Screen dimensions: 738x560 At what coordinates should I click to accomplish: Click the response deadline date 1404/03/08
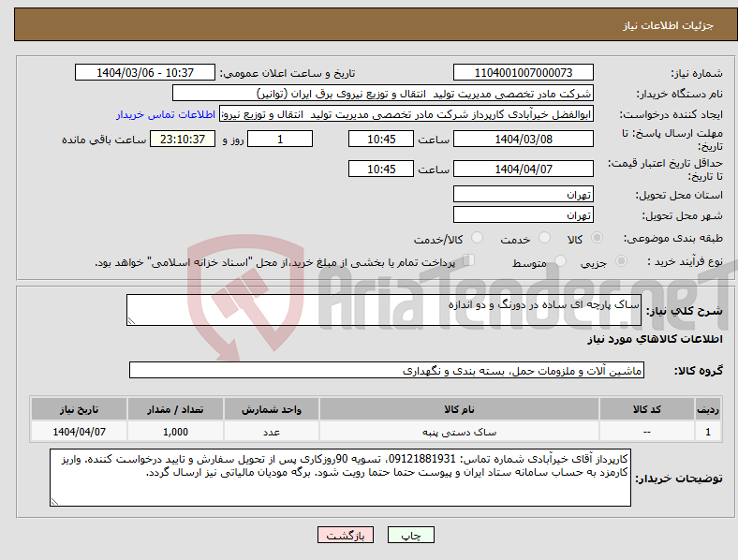point(523,139)
